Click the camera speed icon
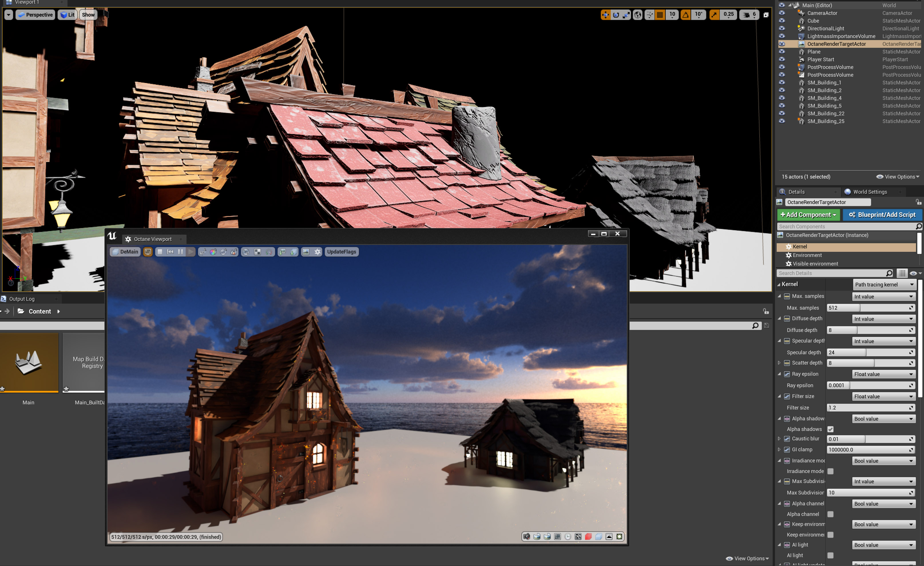This screenshot has height=566, width=924. tap(746, 15)
